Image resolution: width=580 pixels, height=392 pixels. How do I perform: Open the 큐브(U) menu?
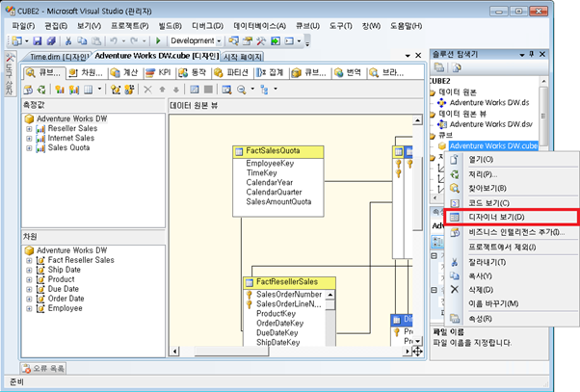(x=307, y=26)
